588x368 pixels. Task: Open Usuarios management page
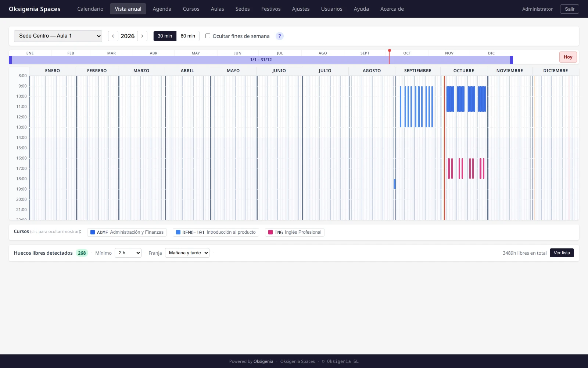[x=331, y=9]
